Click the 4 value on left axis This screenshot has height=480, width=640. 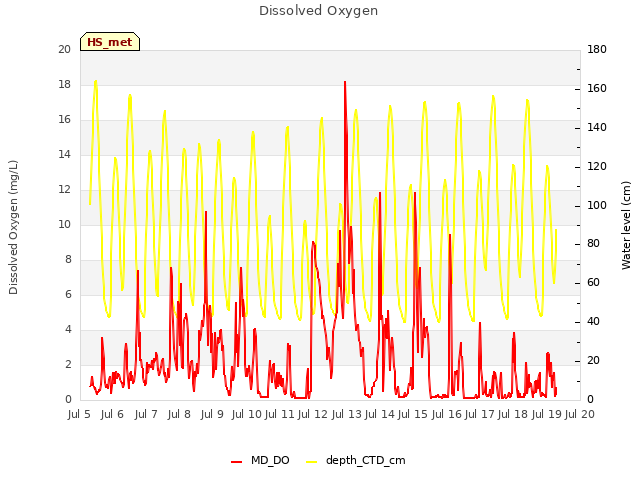click(x=68, y=329)
